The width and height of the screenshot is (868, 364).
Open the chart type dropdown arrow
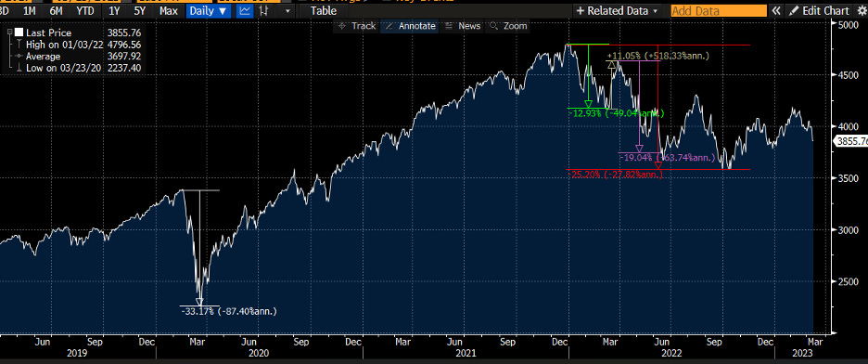pos(287,10)
